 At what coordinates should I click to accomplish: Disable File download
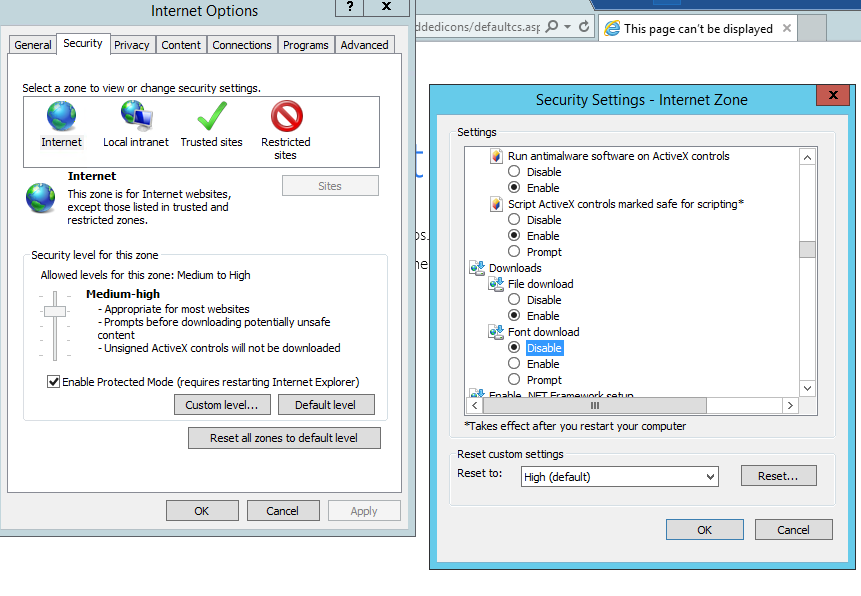514,299
